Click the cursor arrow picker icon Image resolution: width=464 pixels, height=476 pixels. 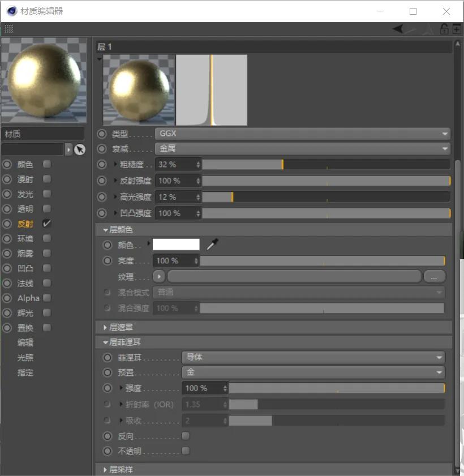coord(80,149)
